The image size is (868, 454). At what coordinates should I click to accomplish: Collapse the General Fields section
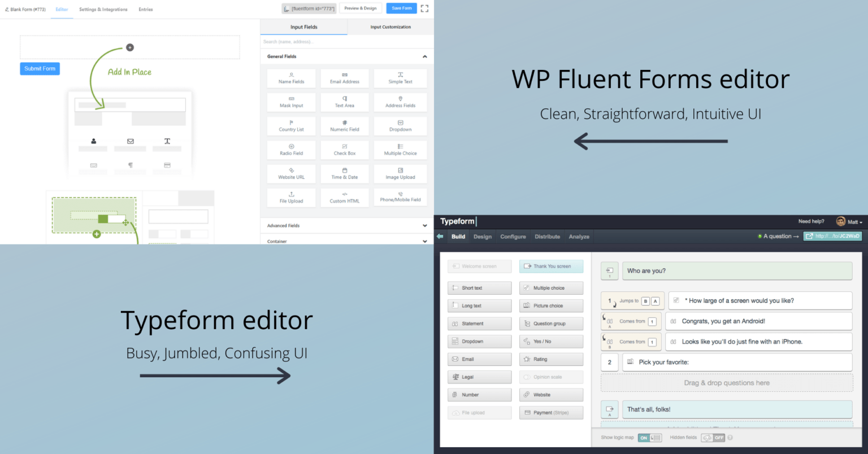425,56
